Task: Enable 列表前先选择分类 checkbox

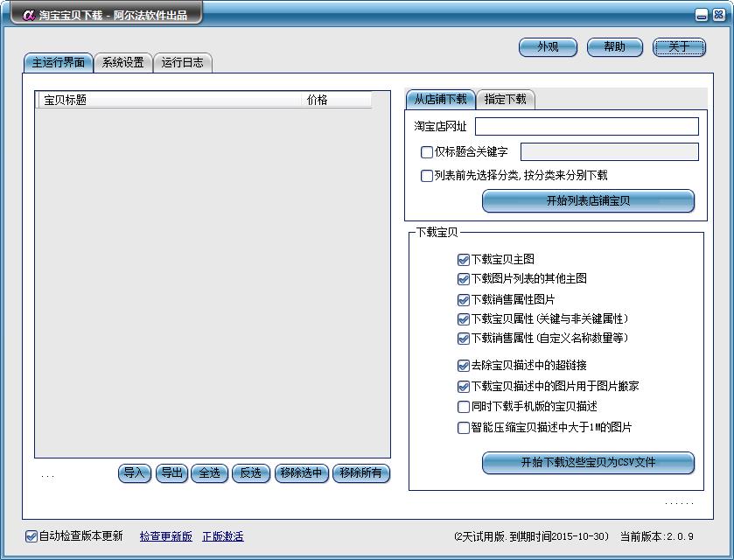Action: 427,176
